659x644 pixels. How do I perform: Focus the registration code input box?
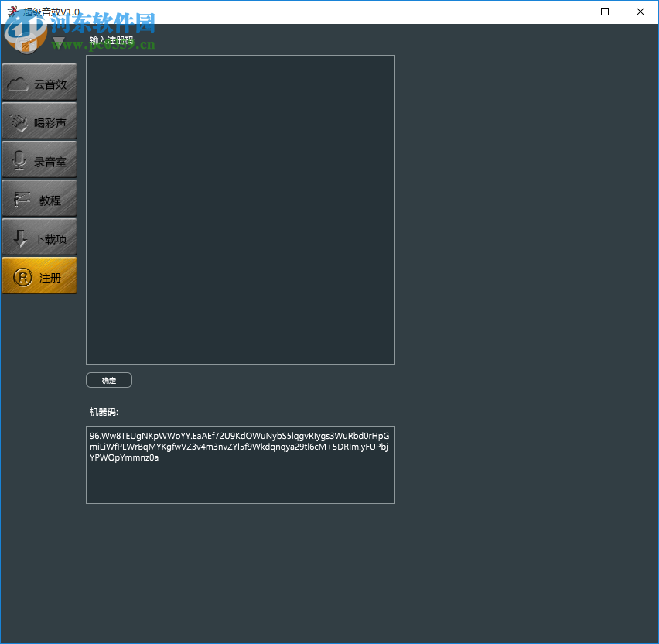(x=241, y=210)
